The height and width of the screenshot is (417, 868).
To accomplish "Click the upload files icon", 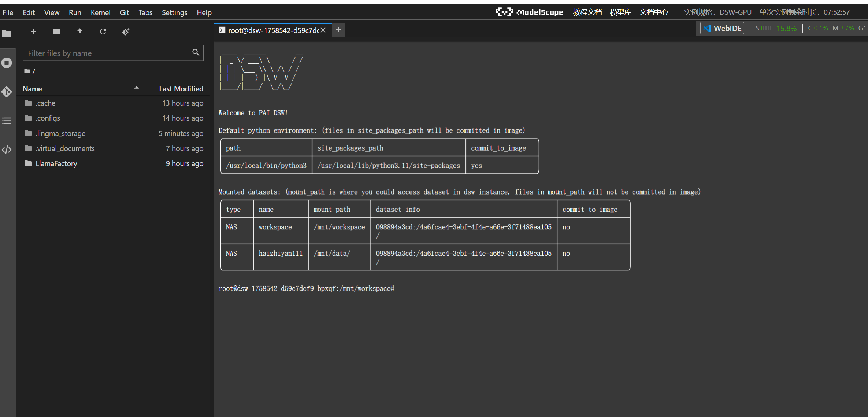I will [x=80, y=32].
